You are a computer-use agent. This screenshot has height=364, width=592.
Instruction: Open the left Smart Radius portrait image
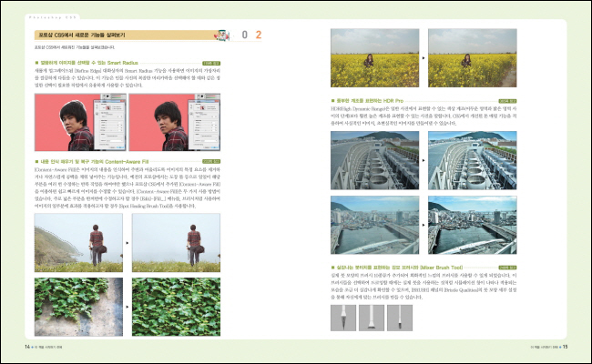[x=78, y=121]
